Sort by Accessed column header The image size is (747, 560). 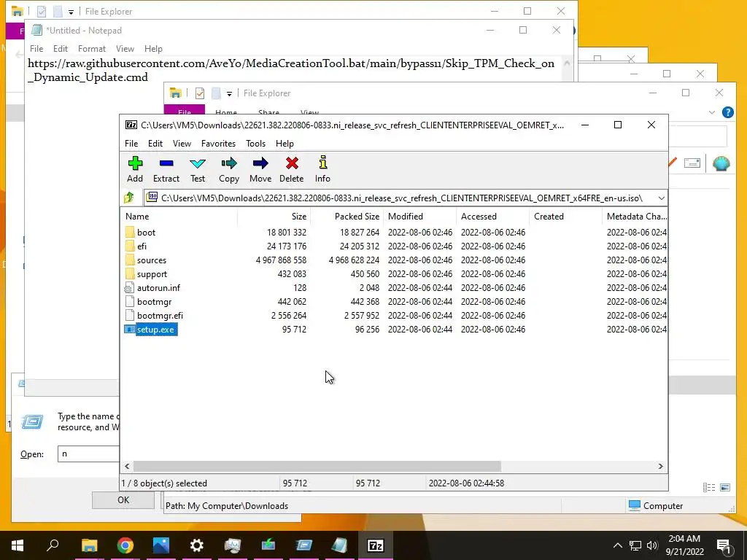492,216
